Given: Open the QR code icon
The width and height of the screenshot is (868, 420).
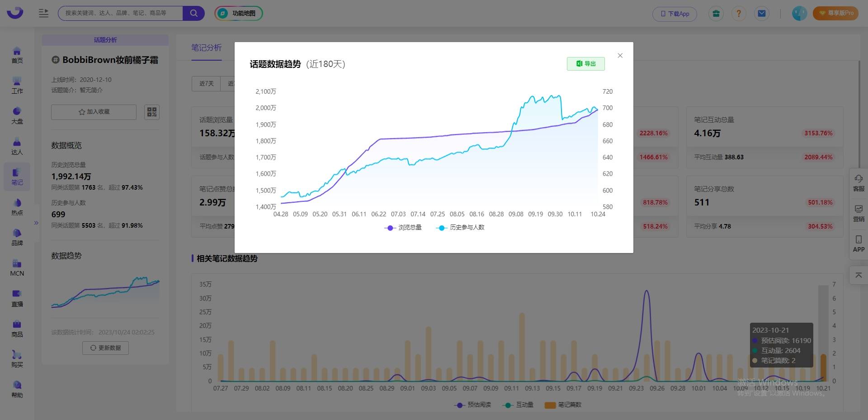Looking at the screenshot, I should (152, 112).
